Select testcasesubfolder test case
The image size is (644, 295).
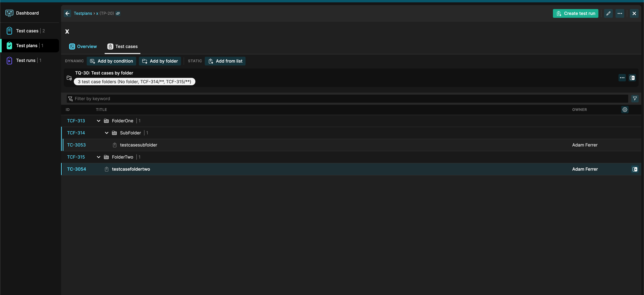pos(139,145)
